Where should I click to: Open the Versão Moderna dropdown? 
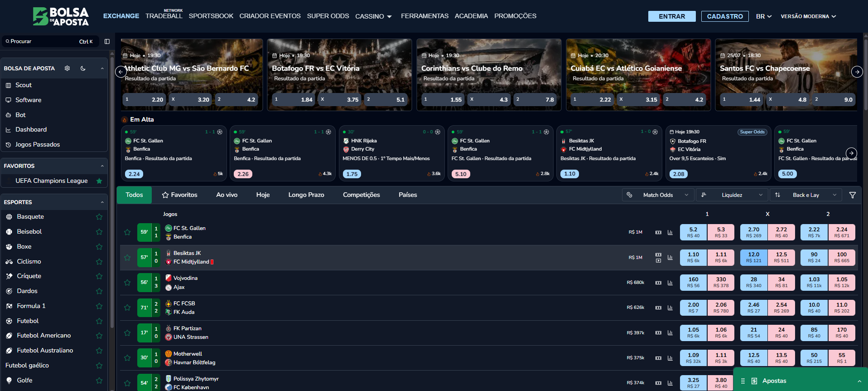point(808,16)
